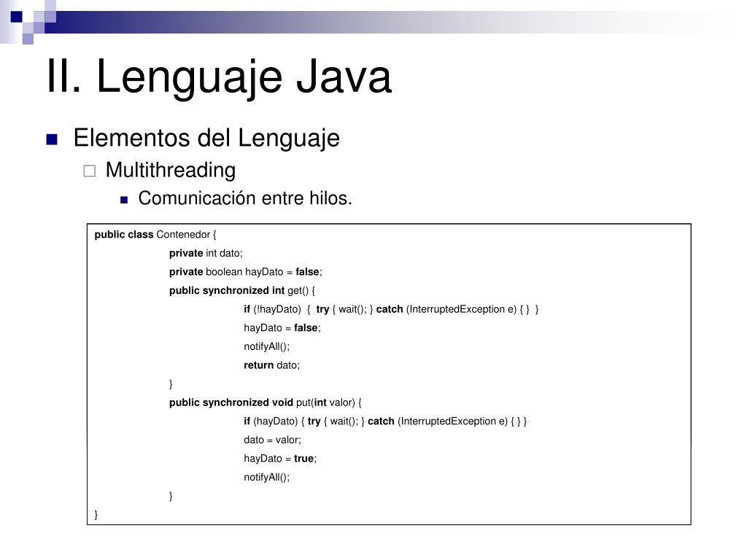Click the line 'private int dato;'
The image size is (747, 560).
pos(206,253)
